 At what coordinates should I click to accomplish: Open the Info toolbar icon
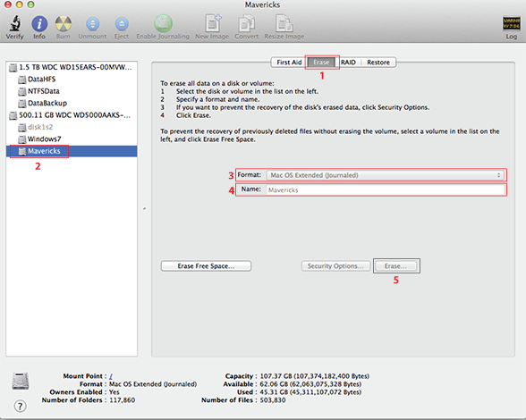pos(39,24)
